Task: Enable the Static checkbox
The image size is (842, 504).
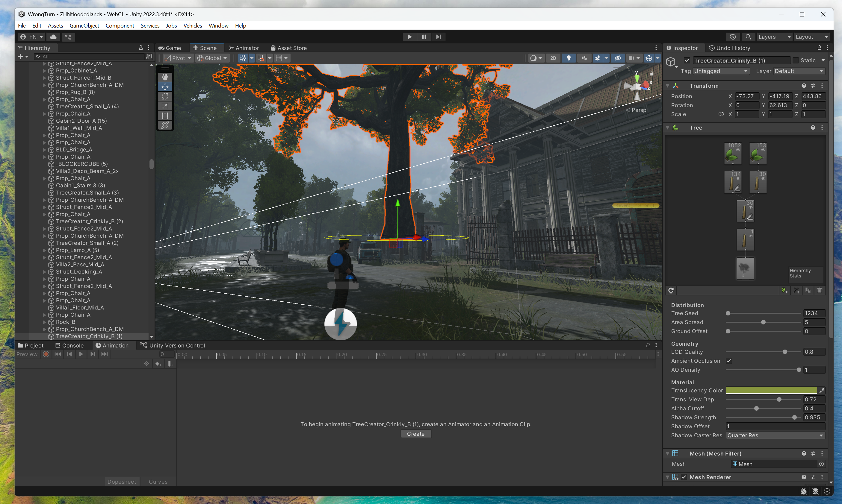Action: coord(796,60)
